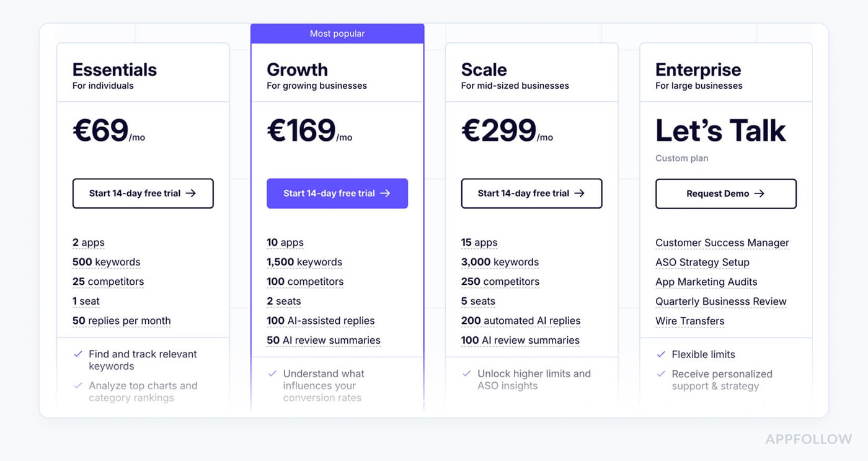
Task: Click the 1,500 keywords feature in Growth
Action: tap(304, 262)
